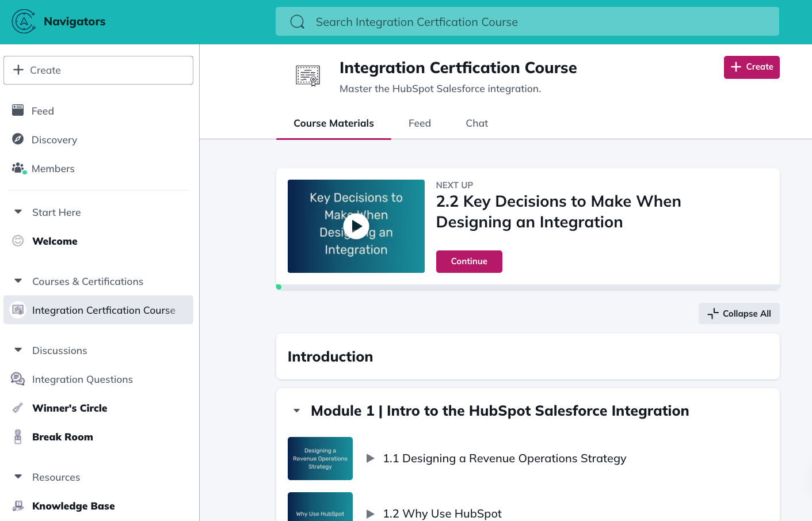Click the sidebar Create button

pos(98,70)
